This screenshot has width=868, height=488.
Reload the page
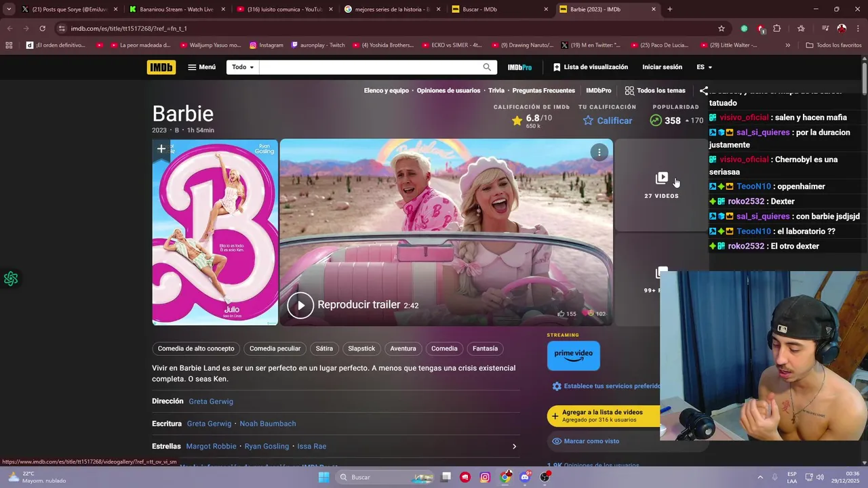tap(42, 28)
